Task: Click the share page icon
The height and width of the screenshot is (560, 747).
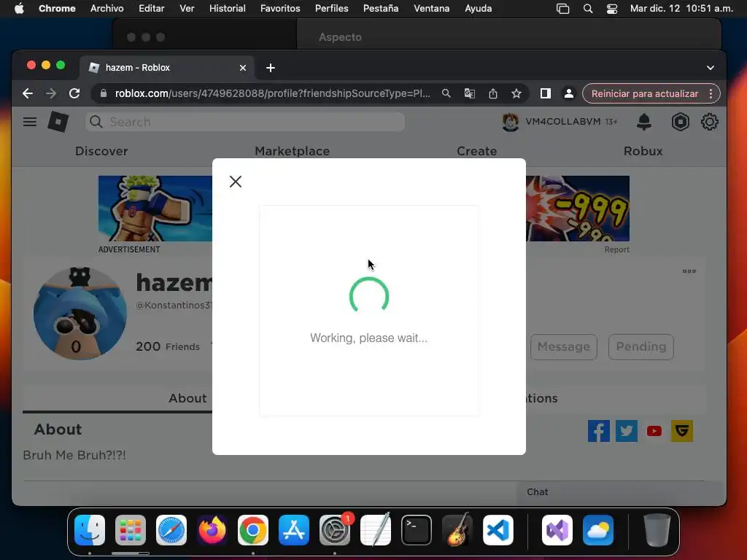Action: [x=493, y=94]
